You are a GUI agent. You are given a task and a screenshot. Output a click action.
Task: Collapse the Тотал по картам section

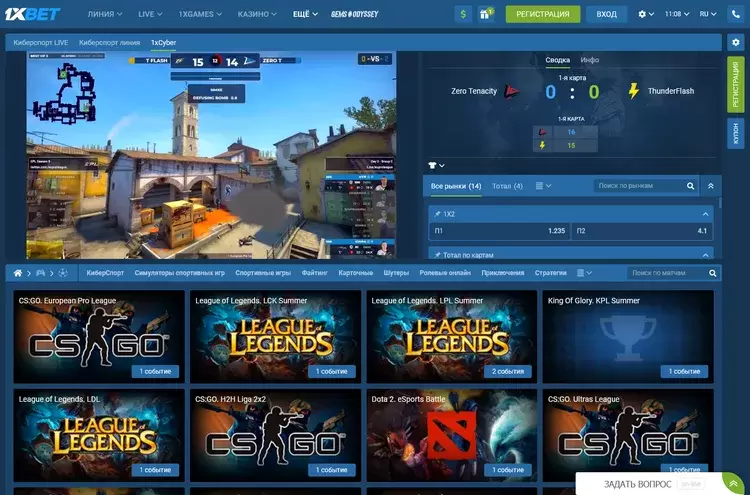705,255
